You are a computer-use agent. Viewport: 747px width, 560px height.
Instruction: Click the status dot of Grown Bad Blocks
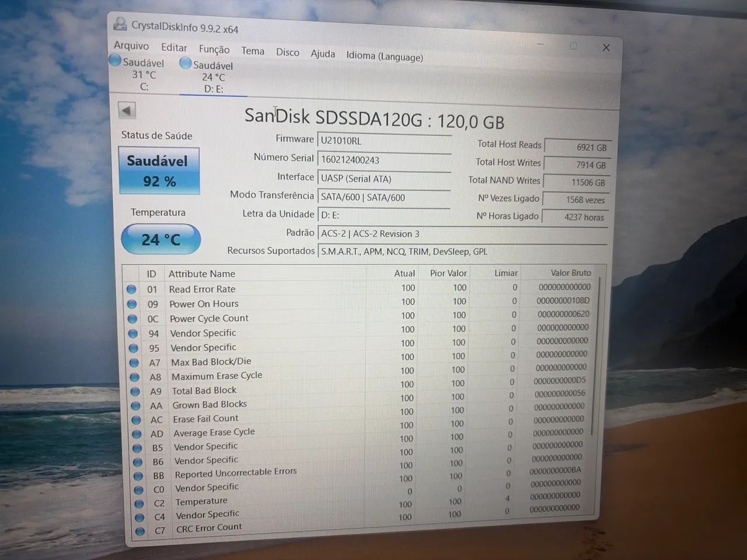tap(136, 406)
